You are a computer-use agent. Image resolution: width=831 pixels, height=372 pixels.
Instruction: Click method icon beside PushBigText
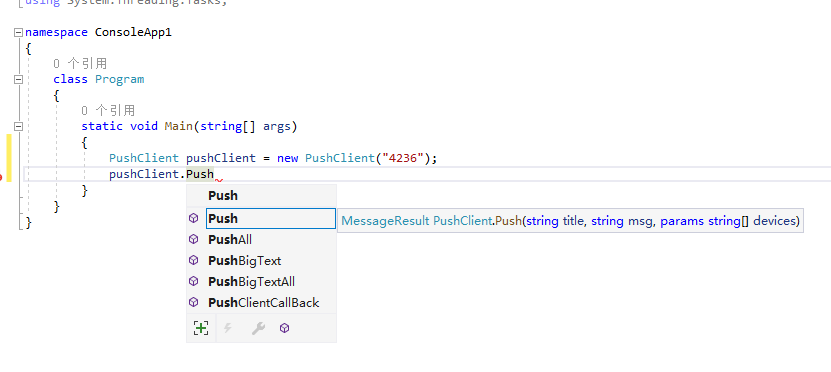[x=194, y=260]
